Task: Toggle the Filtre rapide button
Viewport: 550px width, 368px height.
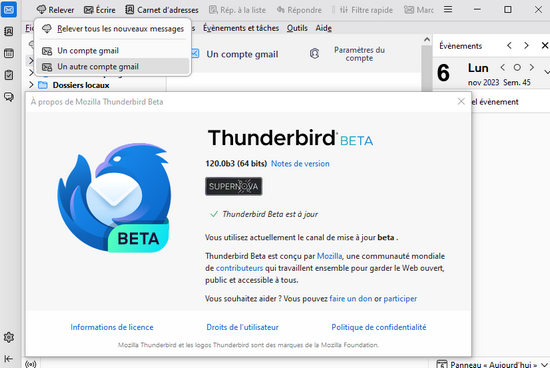Action: [366, 10]
